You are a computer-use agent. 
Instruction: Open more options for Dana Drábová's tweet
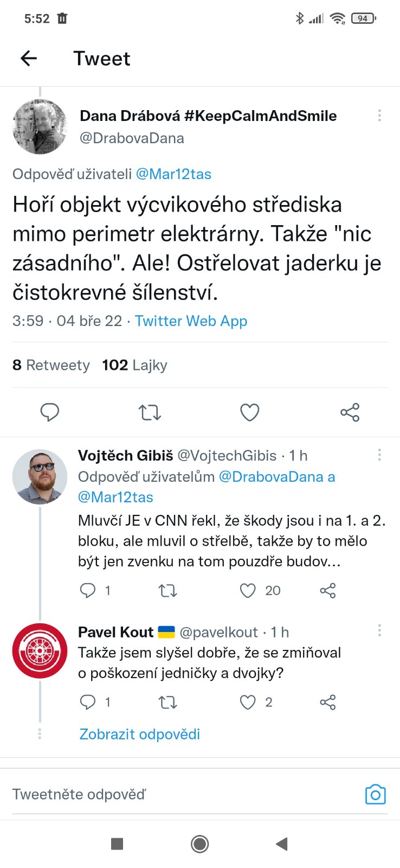pos(379,115)
